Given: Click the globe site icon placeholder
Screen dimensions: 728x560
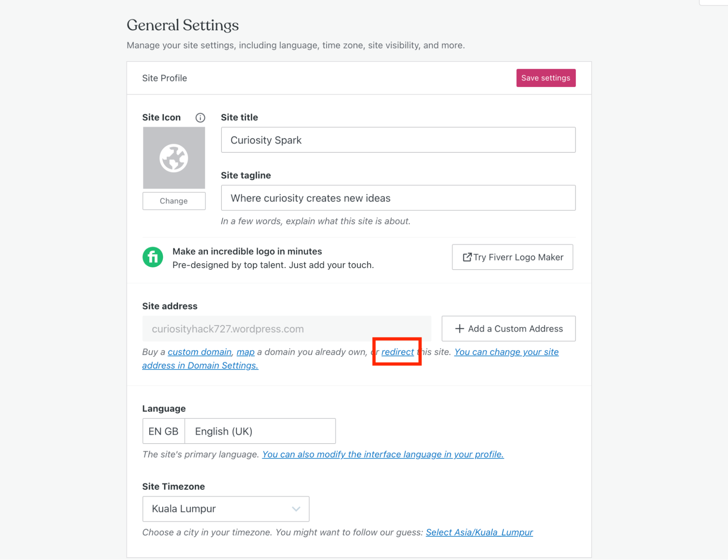Looking at the screenshot, I should click(x=174, y=158).
